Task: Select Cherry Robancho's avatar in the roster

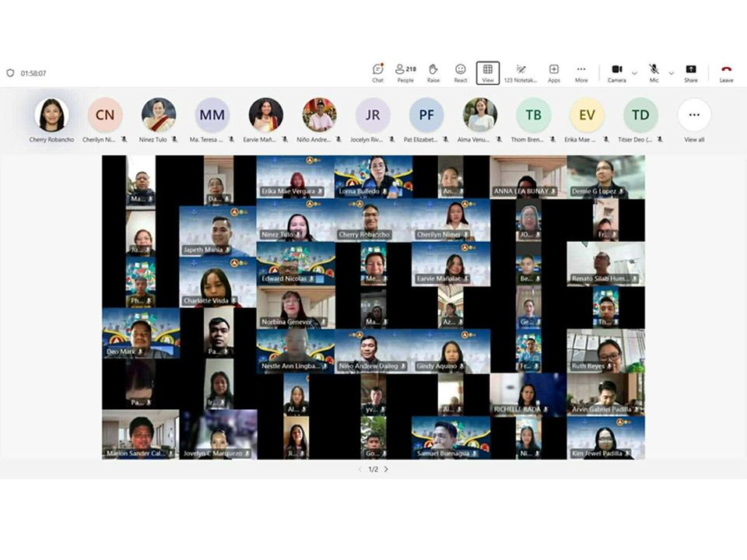Action: point(51,115)
